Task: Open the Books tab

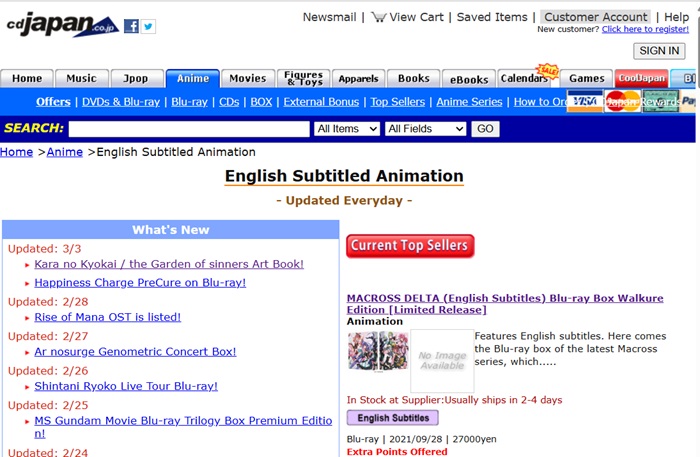Action: click(414, 79)
